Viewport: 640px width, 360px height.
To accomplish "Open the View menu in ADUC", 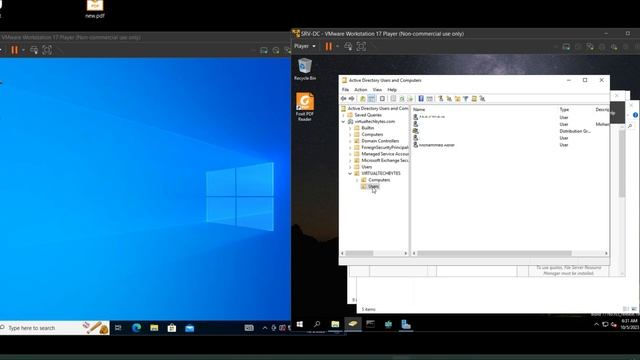I will coord(377,90).
